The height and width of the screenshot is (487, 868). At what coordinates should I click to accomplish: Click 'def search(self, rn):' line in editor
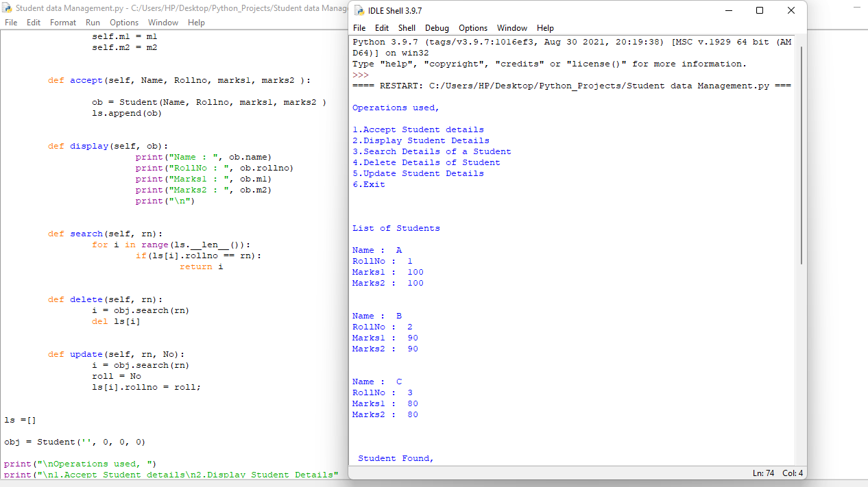pos(106,234)
